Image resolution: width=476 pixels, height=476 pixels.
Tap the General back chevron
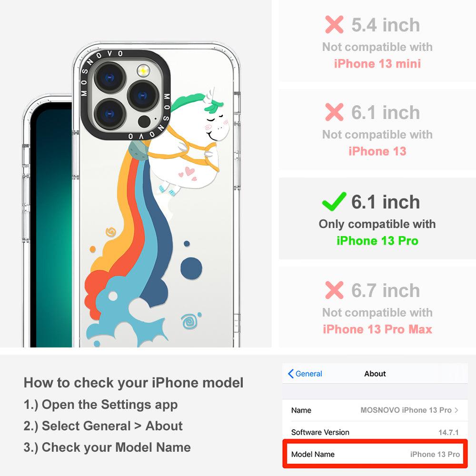[290, 374]
